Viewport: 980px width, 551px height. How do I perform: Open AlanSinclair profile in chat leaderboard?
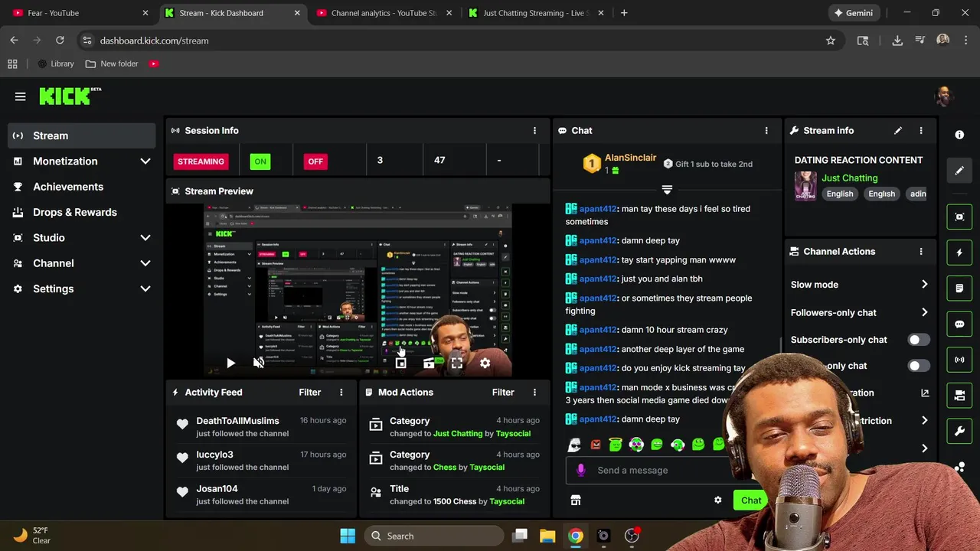coord(630,158)
